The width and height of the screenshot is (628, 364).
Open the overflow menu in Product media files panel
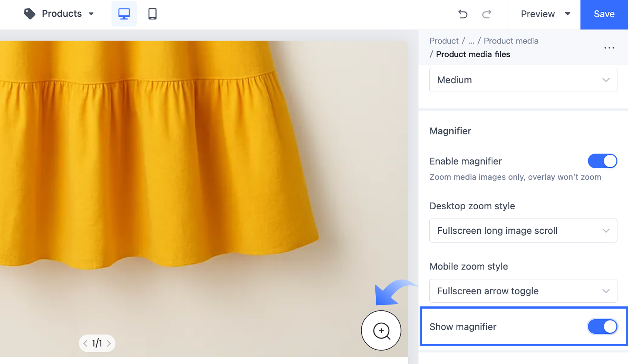pos(609,48)
